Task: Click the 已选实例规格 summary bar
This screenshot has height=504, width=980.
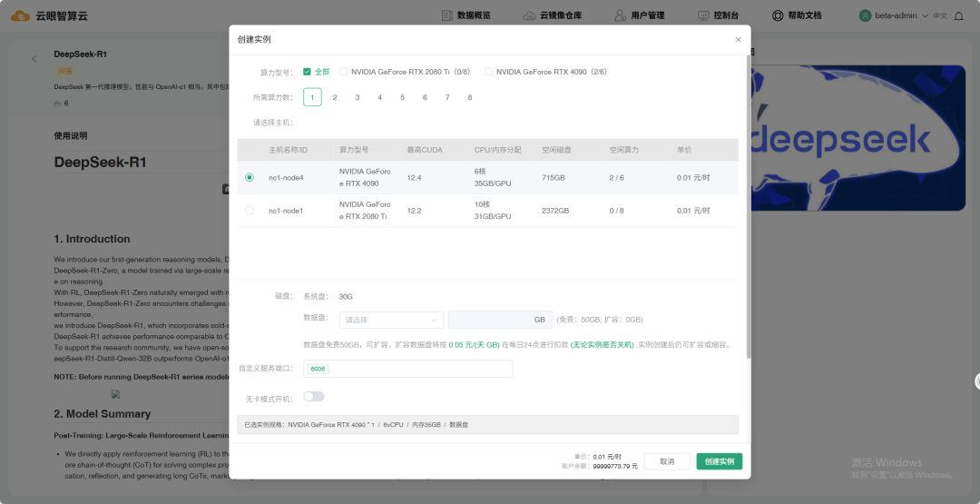Action: [487, 425]
